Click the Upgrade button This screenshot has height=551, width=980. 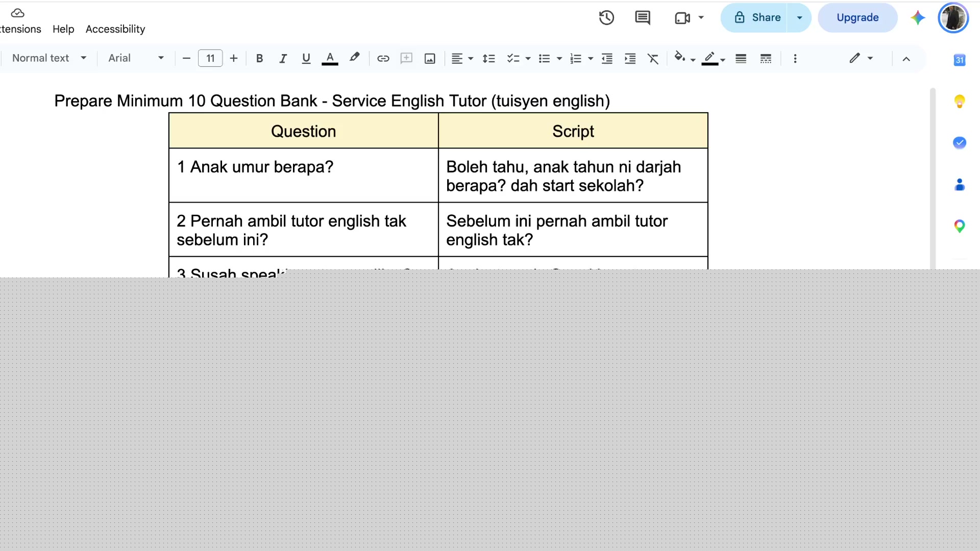(857, 18)
